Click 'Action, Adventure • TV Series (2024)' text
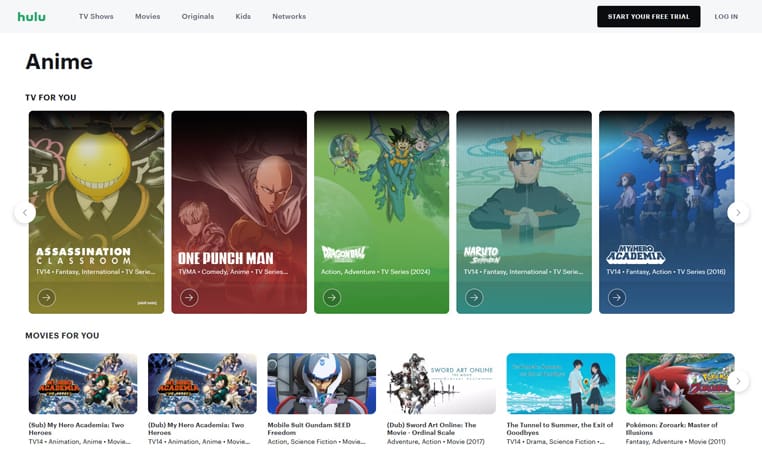Image resolution: width=762 pixels, height=464 pixels. (x=376, y=272)
